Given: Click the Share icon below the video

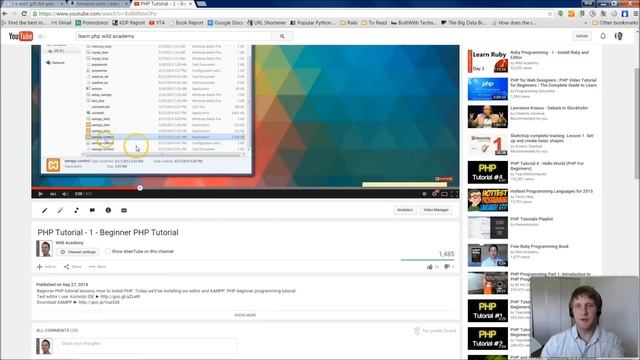Looking at the screenshot, I should click(x=67, y=267).
